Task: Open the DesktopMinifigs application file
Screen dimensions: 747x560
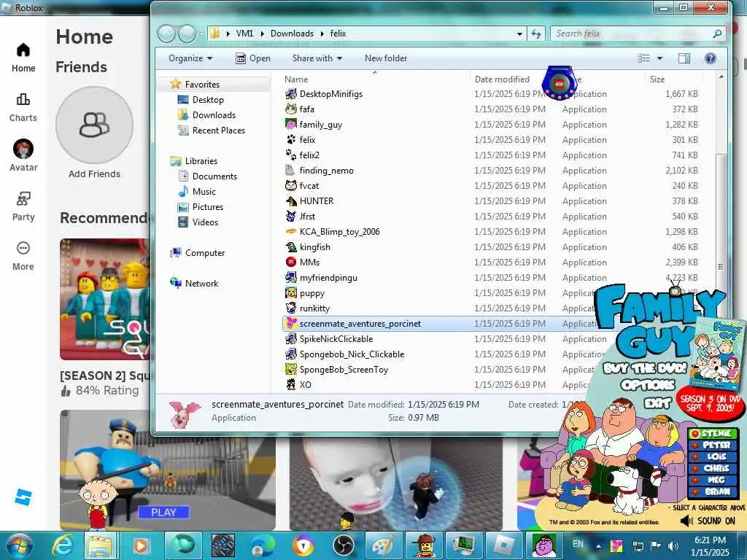Action: [x=330, y=94]
